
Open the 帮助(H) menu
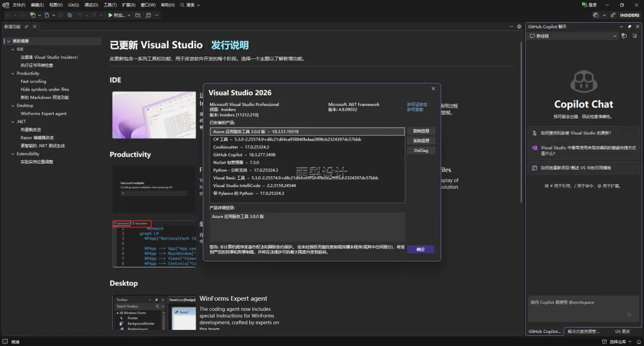168,5
